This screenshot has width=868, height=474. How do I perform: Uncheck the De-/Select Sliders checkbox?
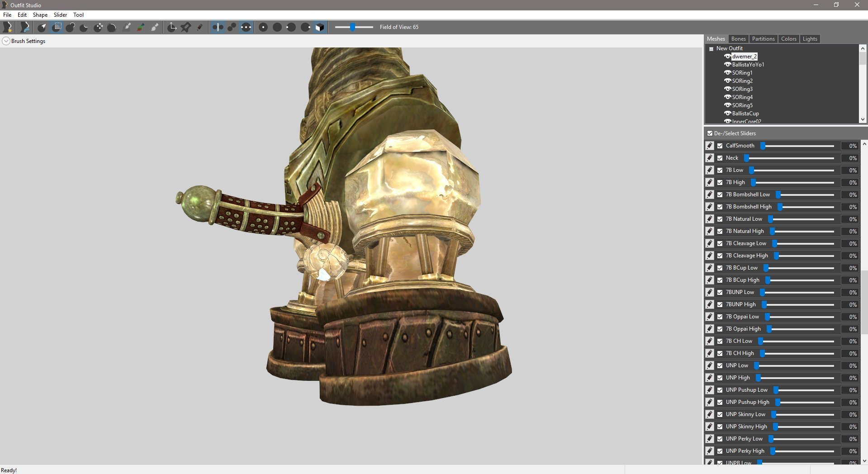coord(710,133)
